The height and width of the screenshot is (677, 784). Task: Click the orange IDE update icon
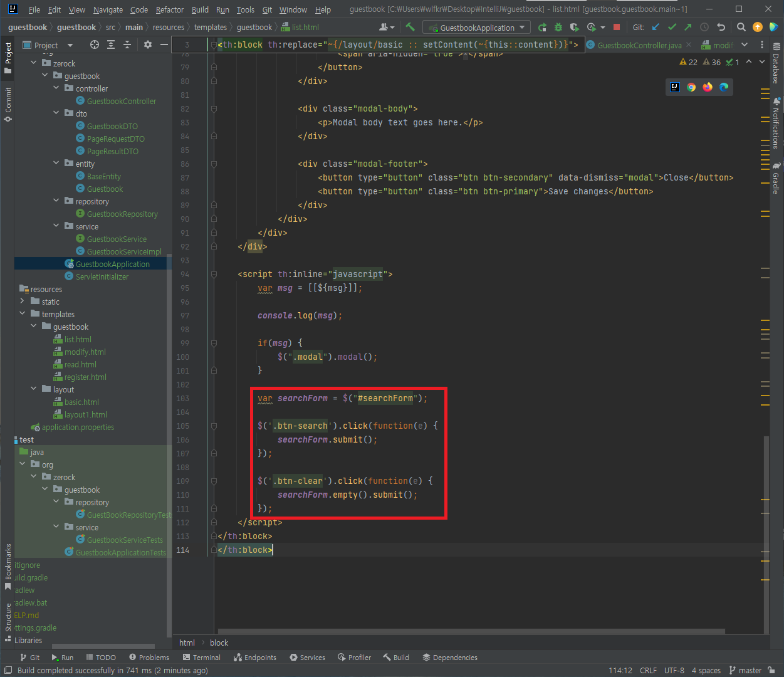[x=758, y=27]
